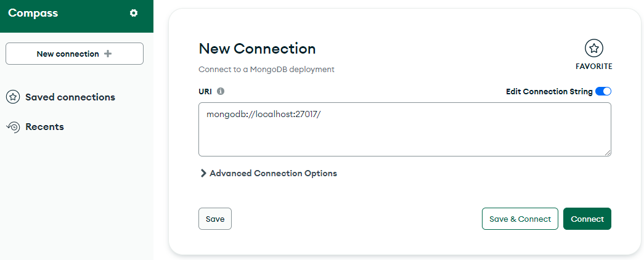The image size is (644, 260).
Task: Click the Edit Connection String label
Action: click(549, 92)
